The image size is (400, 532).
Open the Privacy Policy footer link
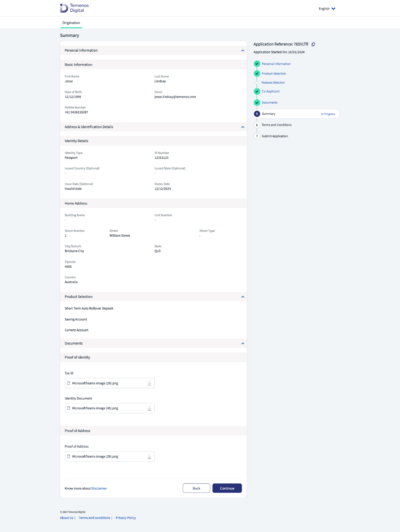(x=126, y=518)
